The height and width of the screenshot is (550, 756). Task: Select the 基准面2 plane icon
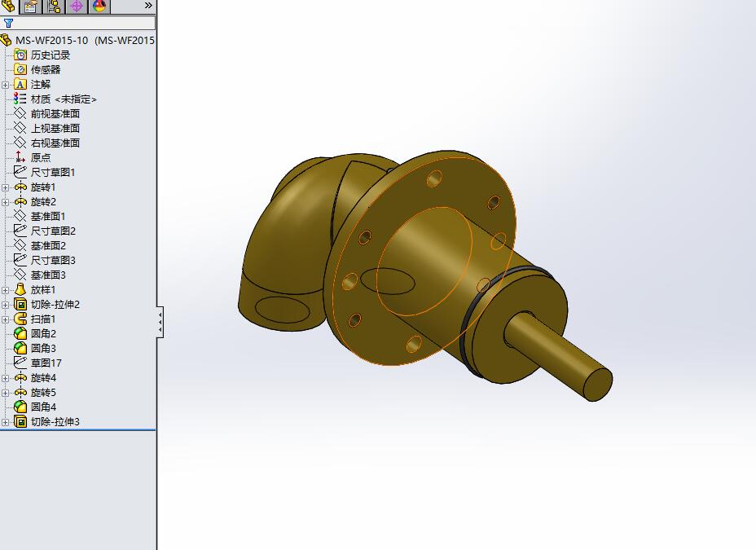(20, 245)
